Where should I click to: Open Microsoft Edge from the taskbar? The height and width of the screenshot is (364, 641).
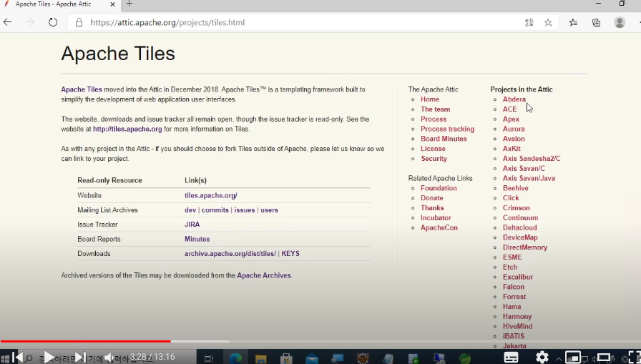point(235,359)
